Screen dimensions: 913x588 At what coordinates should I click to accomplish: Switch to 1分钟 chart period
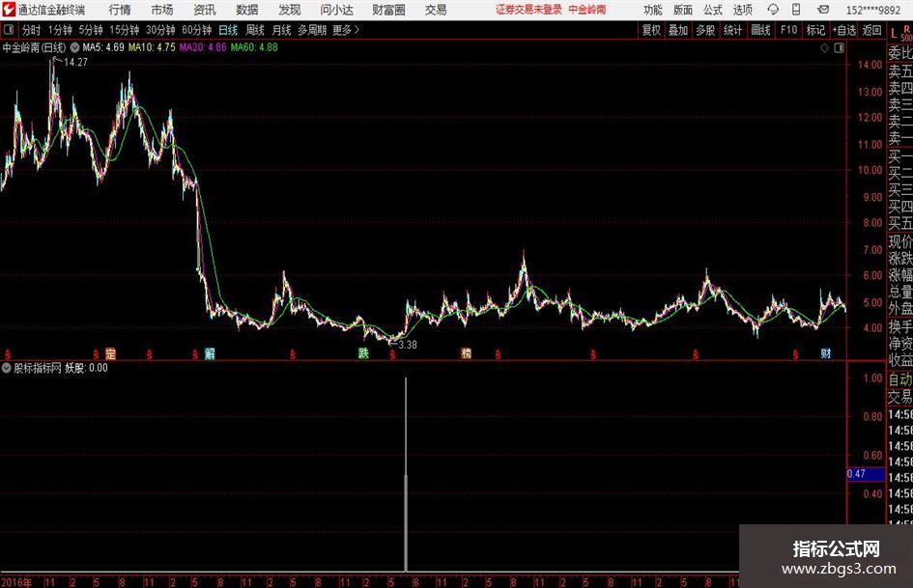point(60,30)
